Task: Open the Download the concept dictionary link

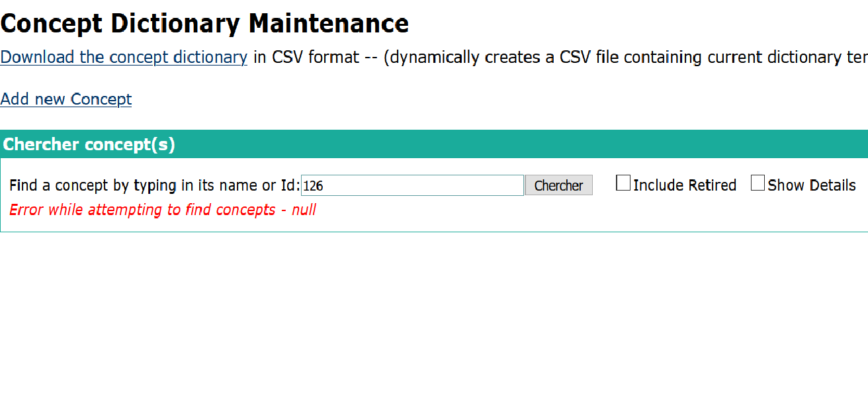Action: click(x=124, y=58)
